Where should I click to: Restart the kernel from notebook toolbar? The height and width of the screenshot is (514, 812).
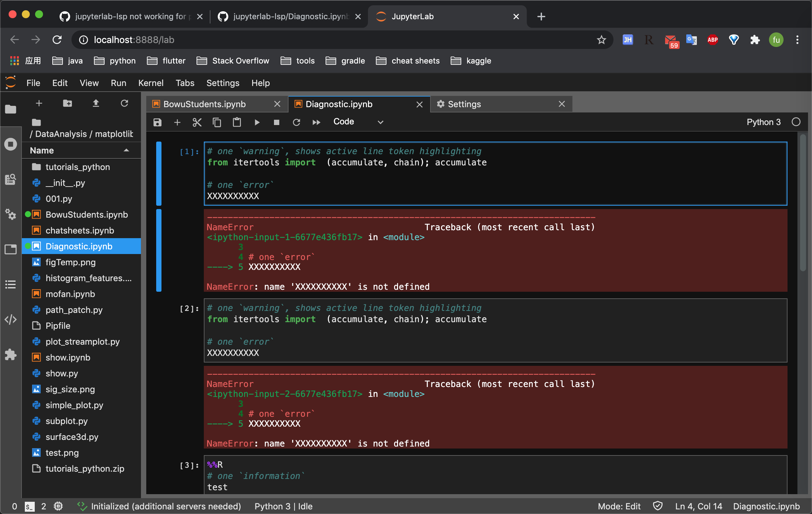click(x=296, y=122)
